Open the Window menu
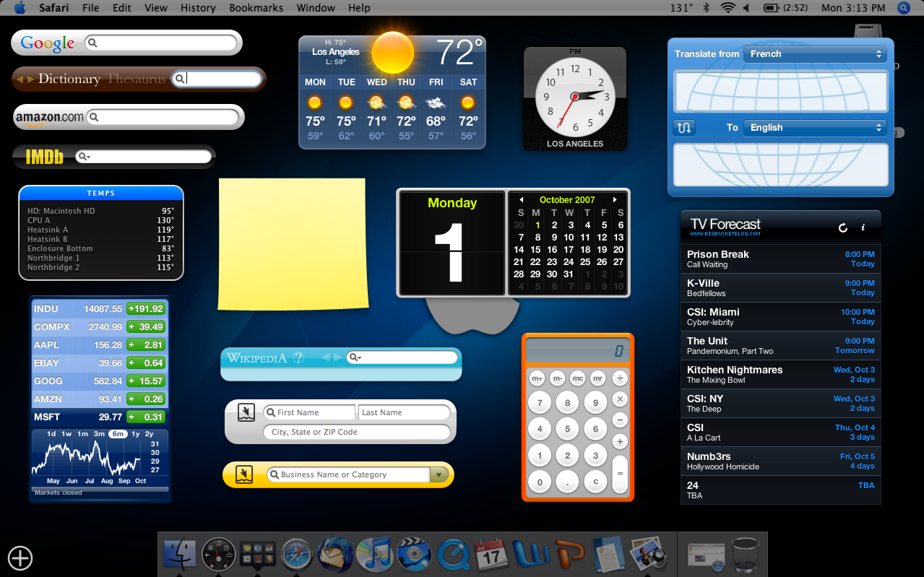 click(x=317, y=8)
